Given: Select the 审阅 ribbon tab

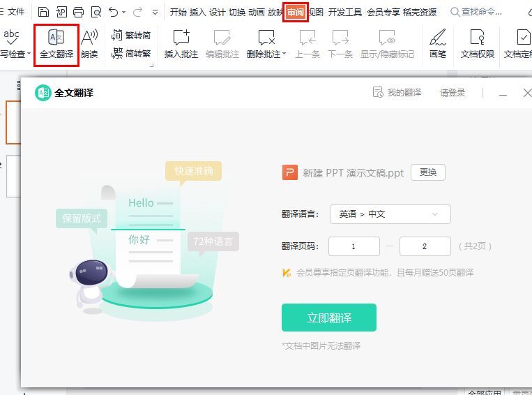Looking at the screenshot, I should [x=296, y=13].
